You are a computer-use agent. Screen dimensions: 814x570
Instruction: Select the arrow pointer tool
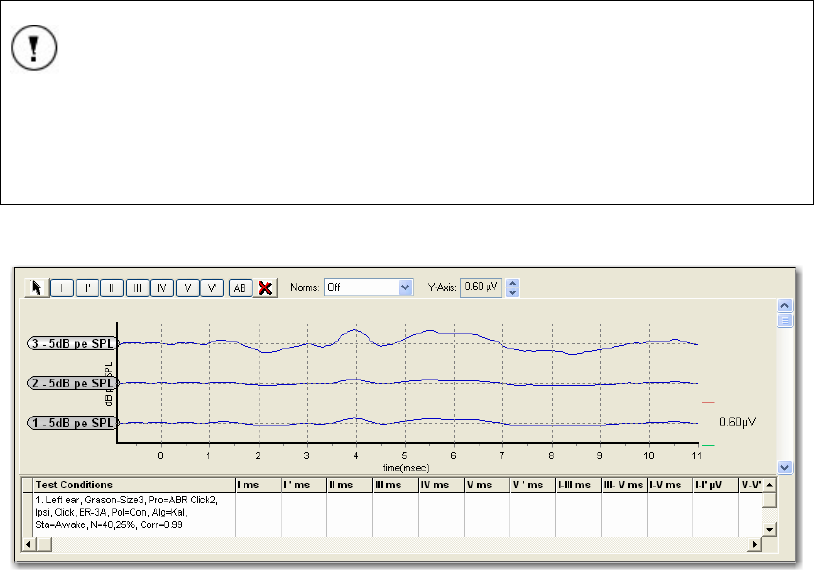click(37, 288)
